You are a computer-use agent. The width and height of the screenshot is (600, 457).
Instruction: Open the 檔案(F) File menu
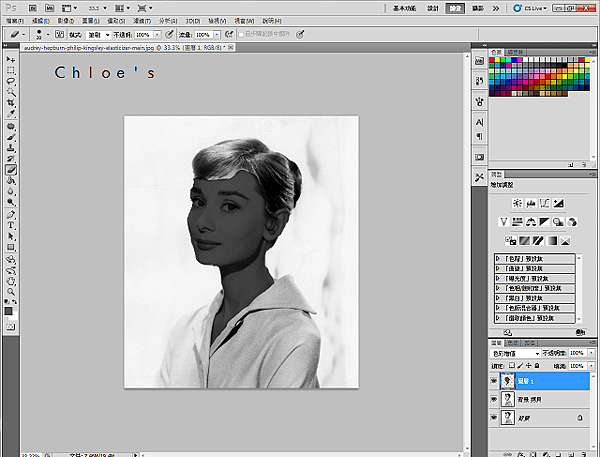click(x=15, y=21)
